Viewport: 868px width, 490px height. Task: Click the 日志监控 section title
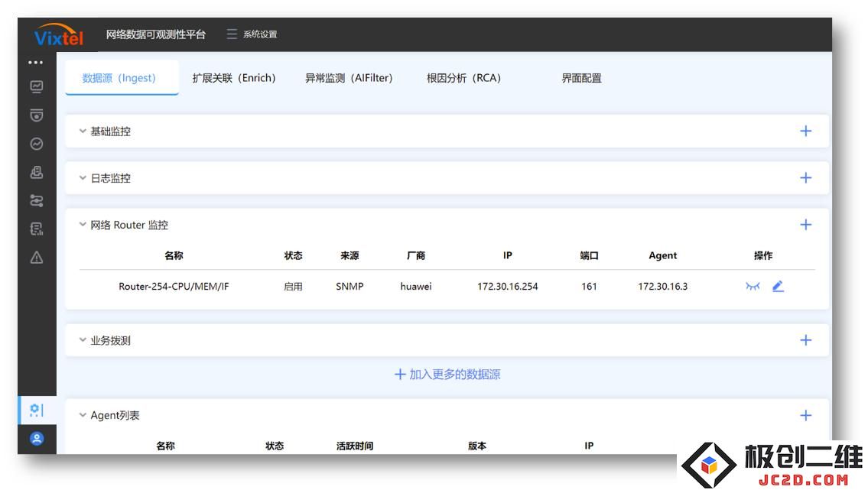point(111,178)
